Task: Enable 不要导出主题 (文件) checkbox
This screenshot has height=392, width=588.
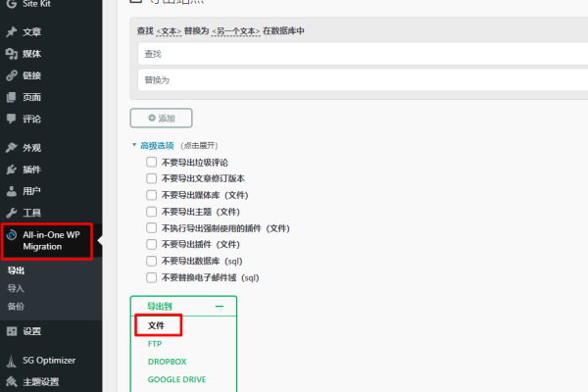Action: pyautogui.click(x=152, y=212)
